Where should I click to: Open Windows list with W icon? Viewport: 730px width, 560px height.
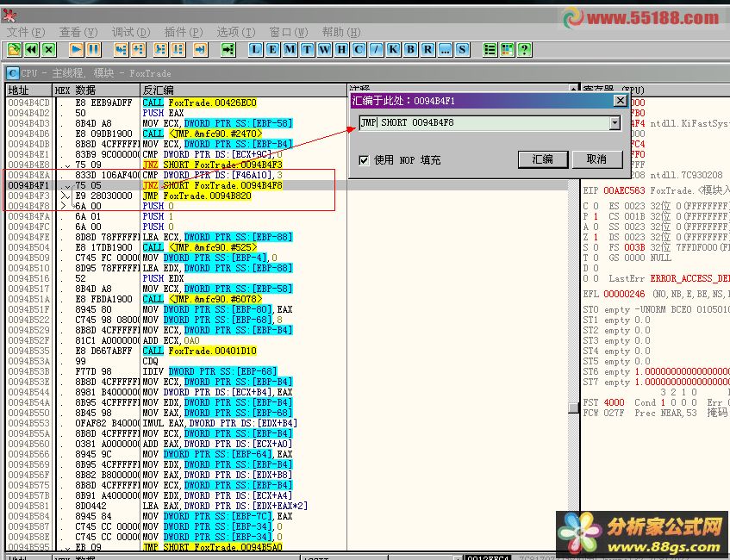325,49
